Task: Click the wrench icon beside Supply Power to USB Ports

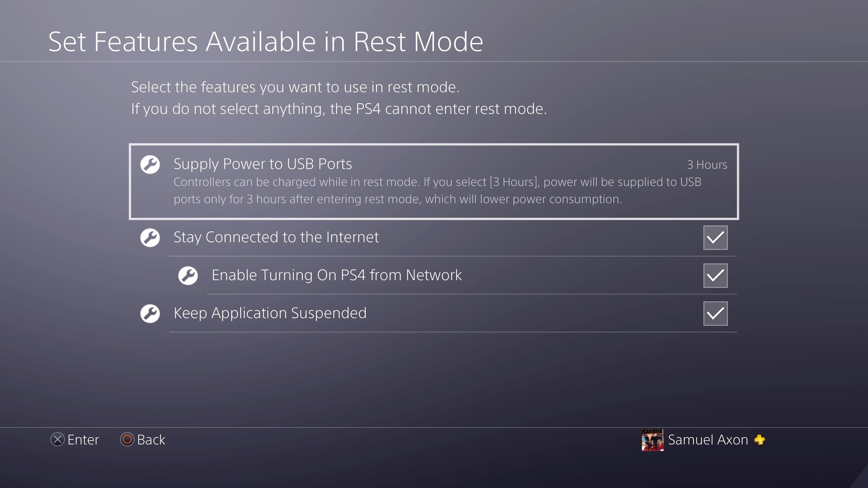Action: (150, 165)
